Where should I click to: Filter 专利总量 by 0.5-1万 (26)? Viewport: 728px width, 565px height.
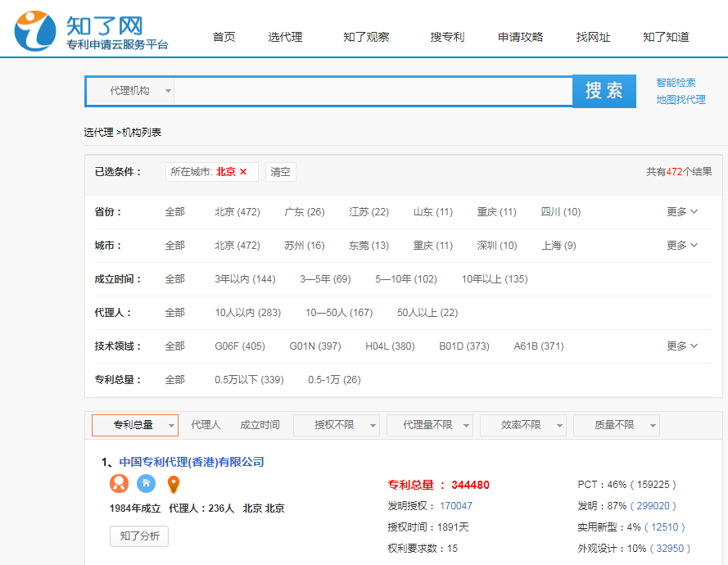click(334, 380)
